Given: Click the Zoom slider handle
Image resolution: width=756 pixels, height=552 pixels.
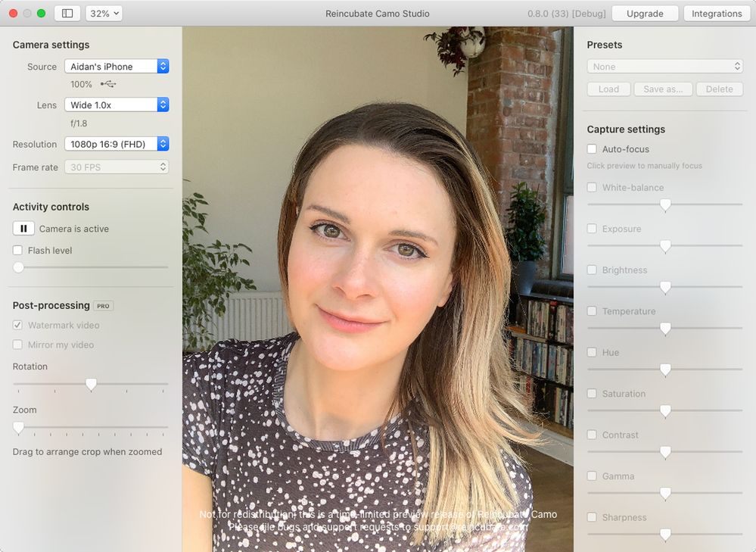Looking at the screenshot, I should 18,428.
